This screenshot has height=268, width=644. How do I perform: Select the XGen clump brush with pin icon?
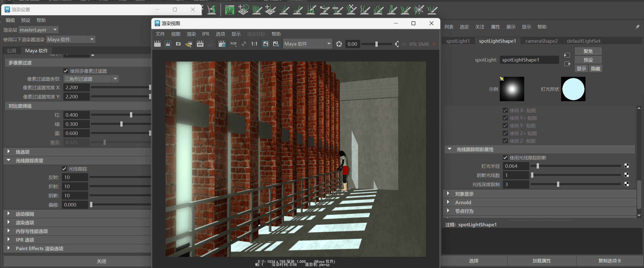tap(392, 10)
